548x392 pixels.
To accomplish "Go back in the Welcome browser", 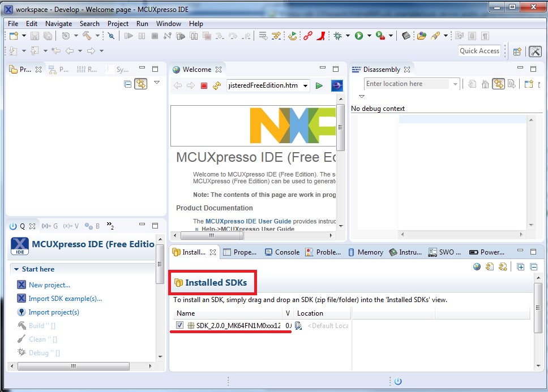I will (178, 85).
